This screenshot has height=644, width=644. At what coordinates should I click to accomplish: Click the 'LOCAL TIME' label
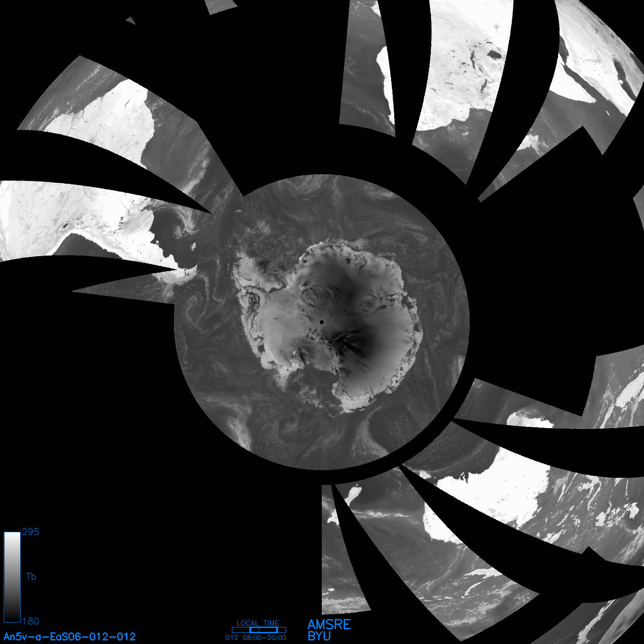pyautogui.click(x=258, y=623)
